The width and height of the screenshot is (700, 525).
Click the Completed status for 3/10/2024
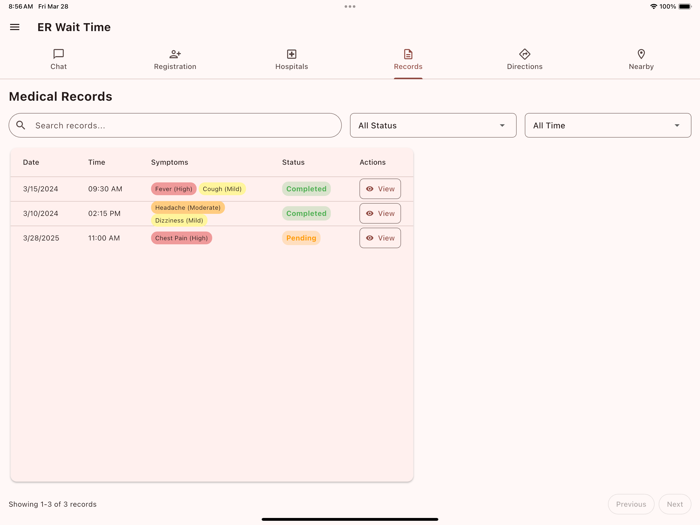(306, 213)
